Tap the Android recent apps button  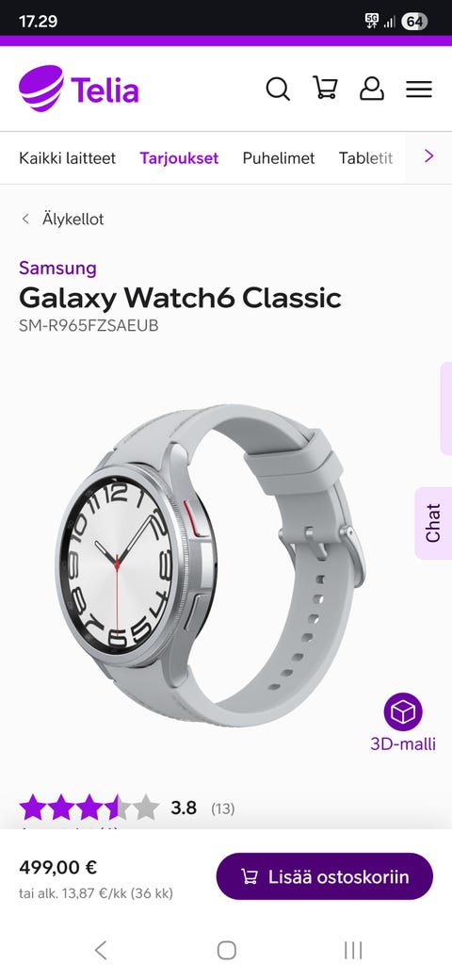pyautogui.click(x=353, y=950)
